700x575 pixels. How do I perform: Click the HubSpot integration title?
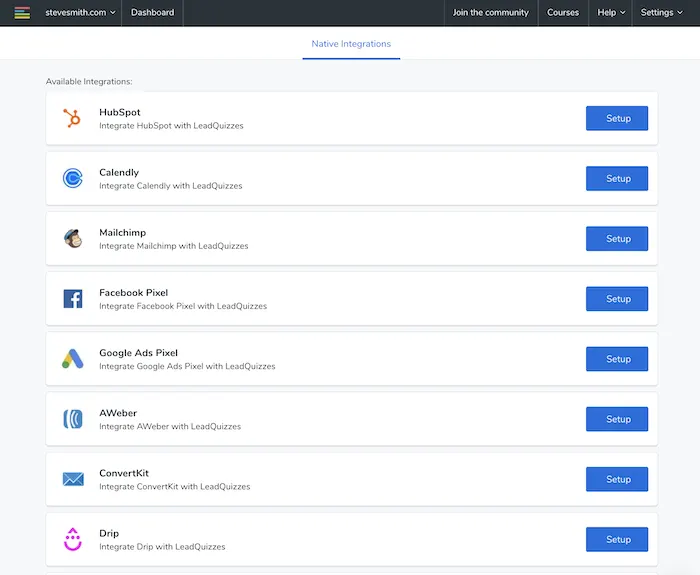point(120,112)
